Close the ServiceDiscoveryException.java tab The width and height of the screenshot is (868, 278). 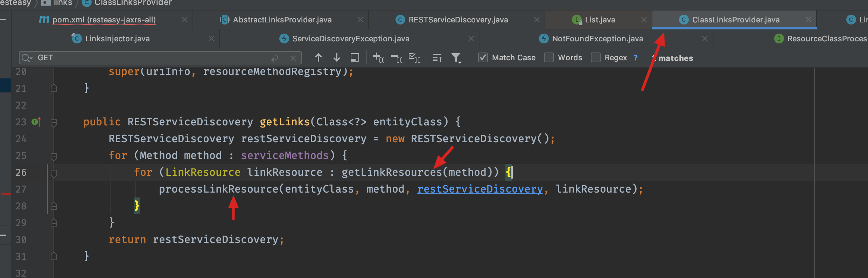[x=471, y=39]
